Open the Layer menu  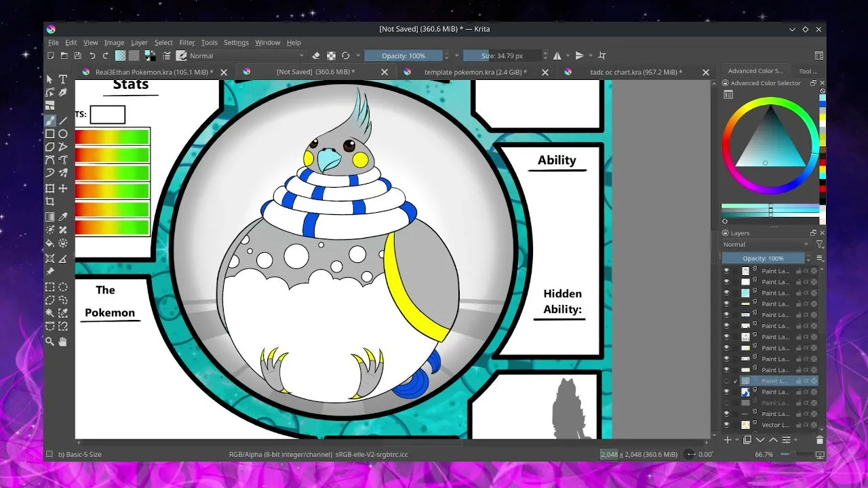pos(139,43)
